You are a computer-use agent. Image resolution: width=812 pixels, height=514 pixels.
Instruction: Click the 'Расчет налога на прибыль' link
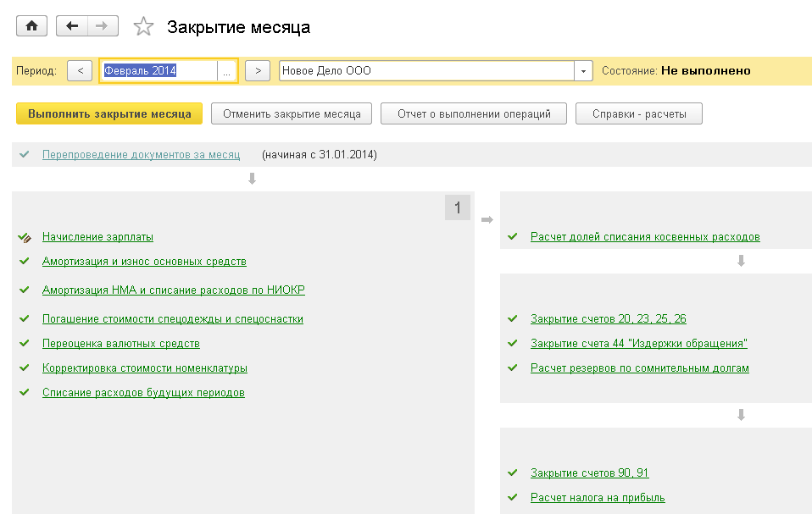point(598,497)
